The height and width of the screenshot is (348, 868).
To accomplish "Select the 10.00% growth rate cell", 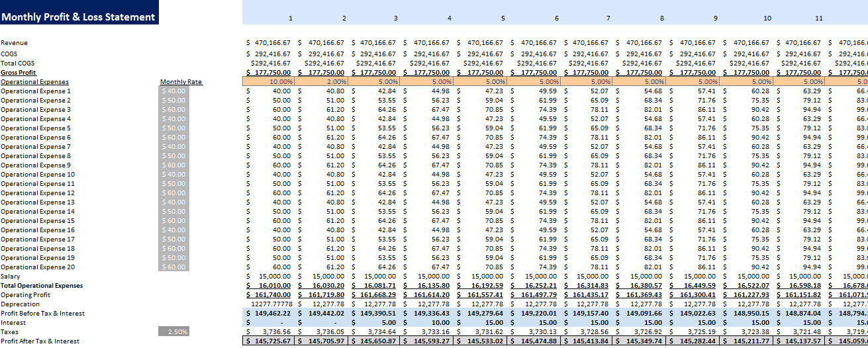I will coord(269,81).
